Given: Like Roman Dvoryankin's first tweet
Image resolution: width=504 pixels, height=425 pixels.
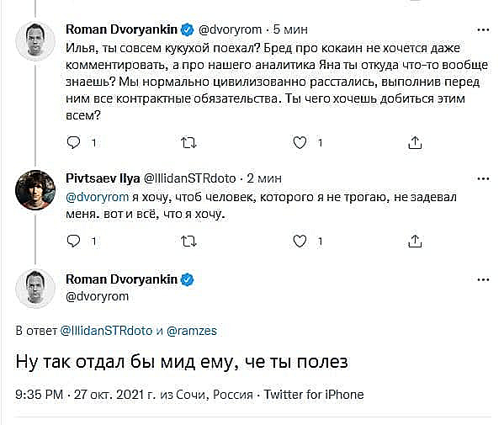Looking at the screenshot, I should pos(300,142).
